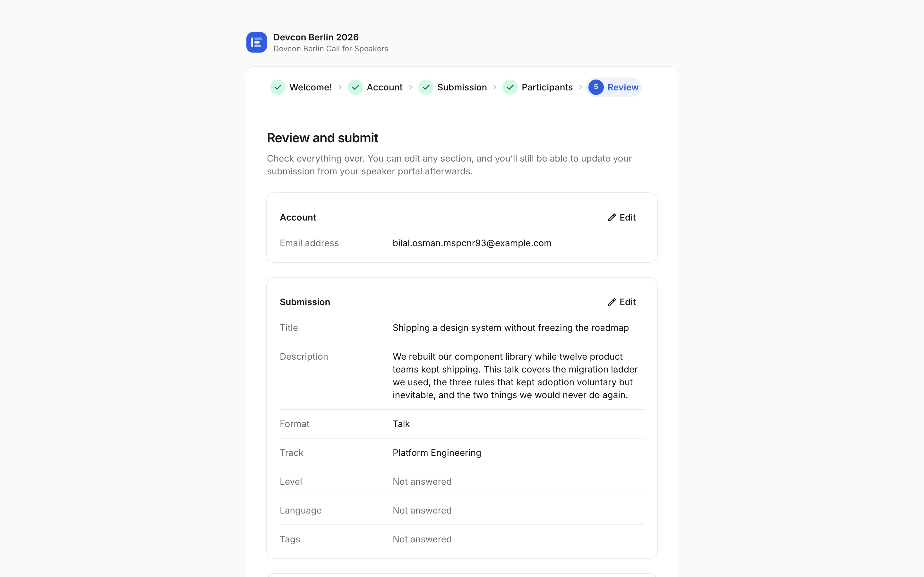Click the Submission step checkmark icon
The width and height of the screenshot is (924, 577).
426,87
